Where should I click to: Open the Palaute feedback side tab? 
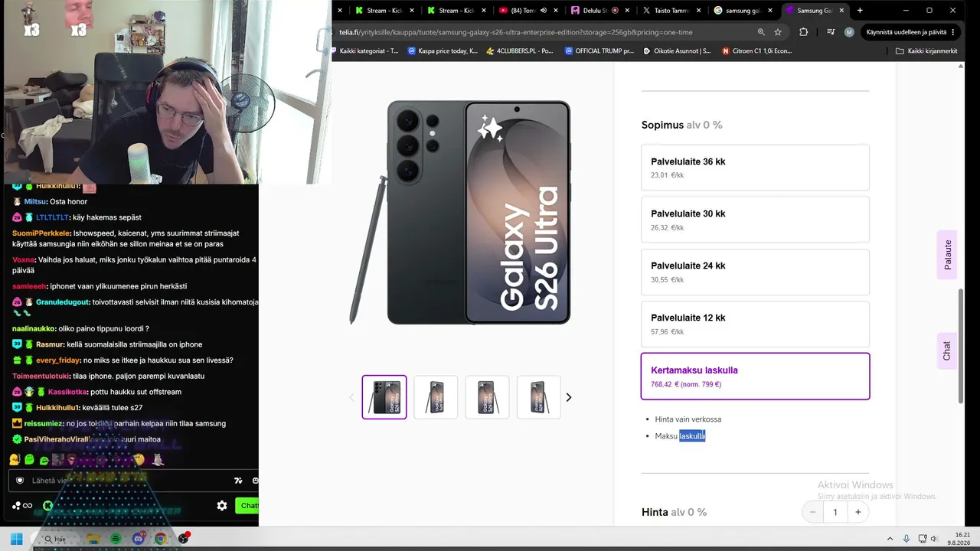coord(947,255)
